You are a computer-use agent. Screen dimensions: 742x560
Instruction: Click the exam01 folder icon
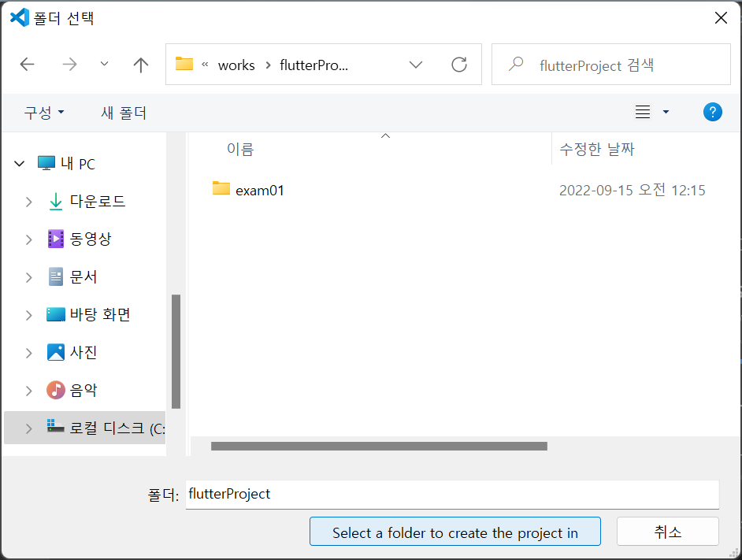point(221,188)
